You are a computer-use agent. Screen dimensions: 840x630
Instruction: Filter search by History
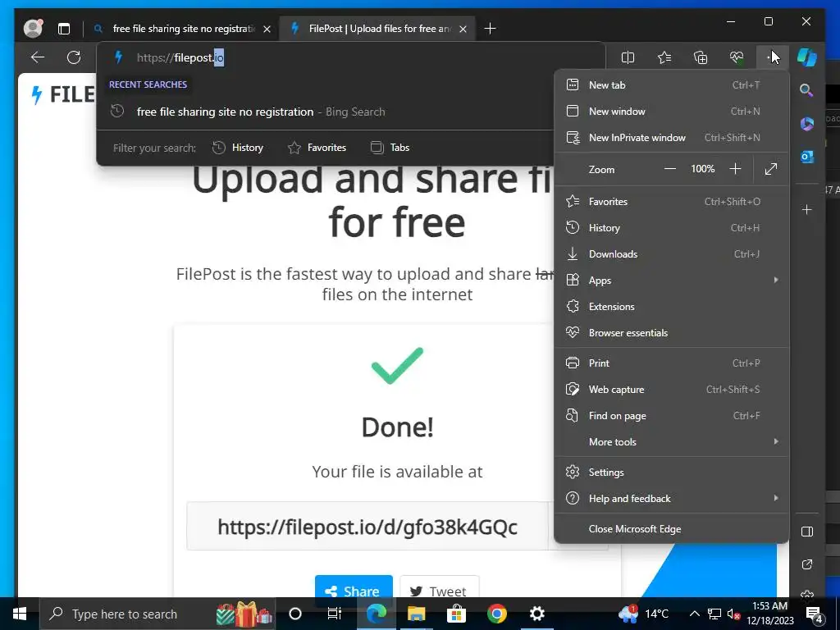[x=238, y=148]
